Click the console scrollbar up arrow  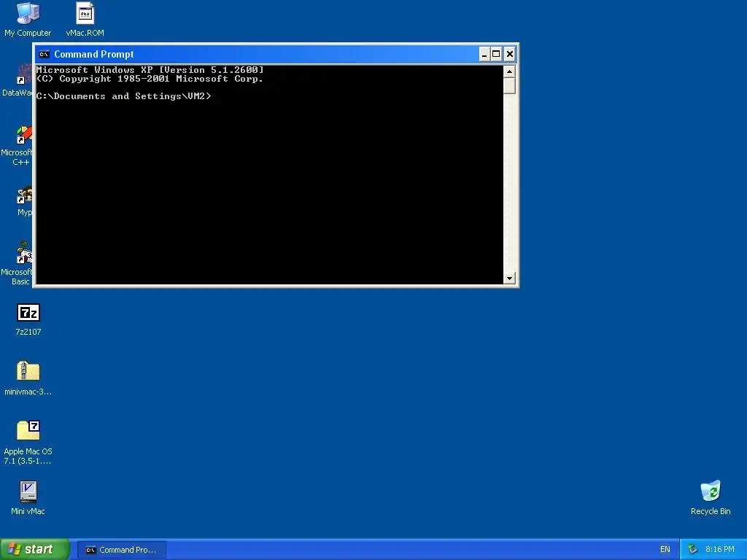pyautogui.click(x=509, y=72)
